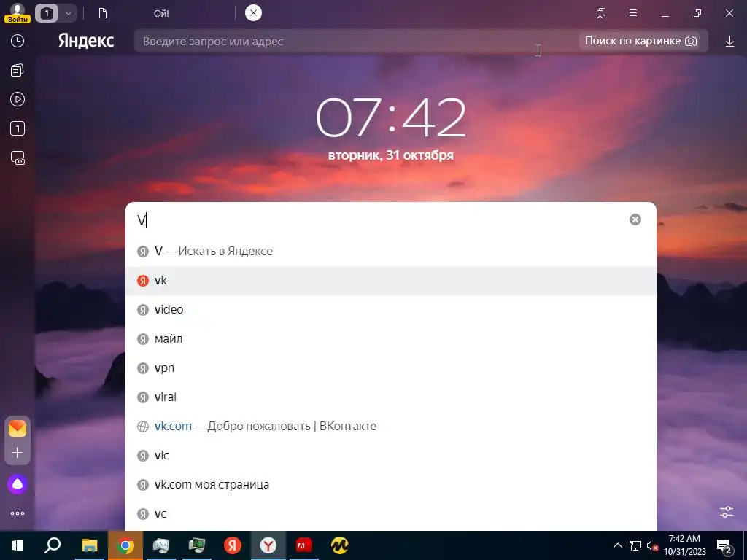Viewport: 747px width, 560px height.
Task: Open the Windows Start menu
Action: click(x=18, y=545)
